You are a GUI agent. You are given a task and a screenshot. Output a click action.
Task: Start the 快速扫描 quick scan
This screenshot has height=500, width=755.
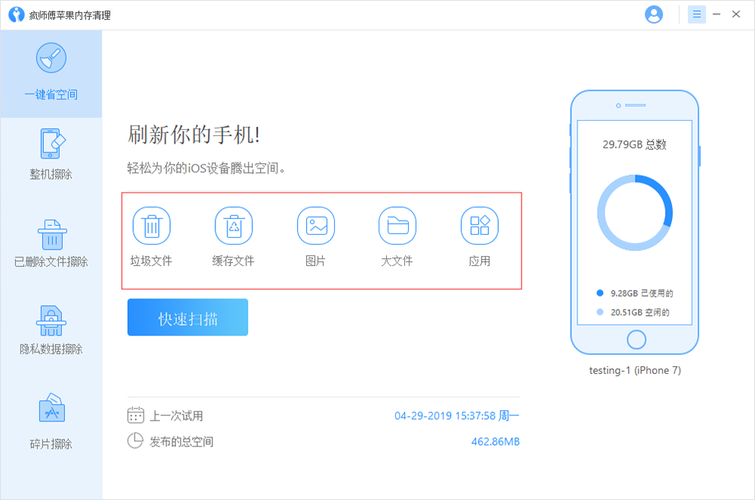pyautogui.click(x=188, y=317)
